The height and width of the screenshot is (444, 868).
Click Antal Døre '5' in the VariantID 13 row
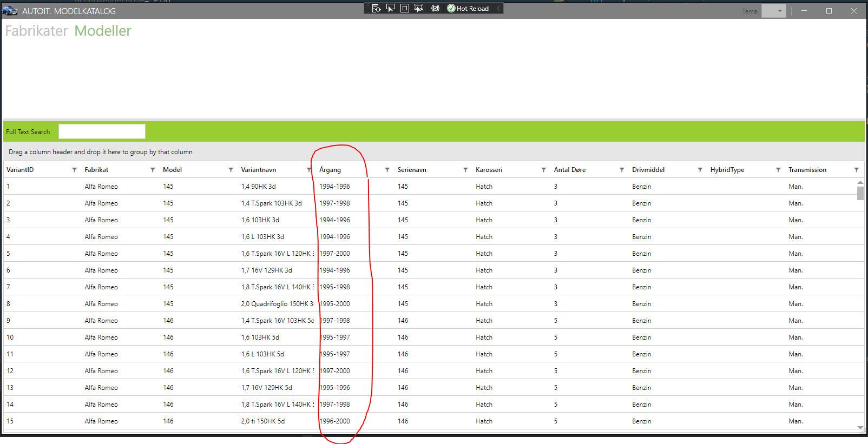point(556,388)
